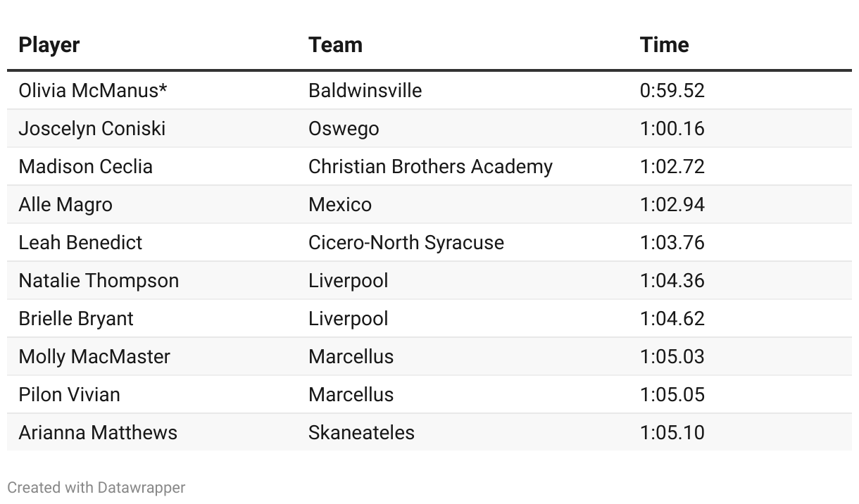
Task: Select the Skaneateles team cell
Action: (x=361, y=433)
